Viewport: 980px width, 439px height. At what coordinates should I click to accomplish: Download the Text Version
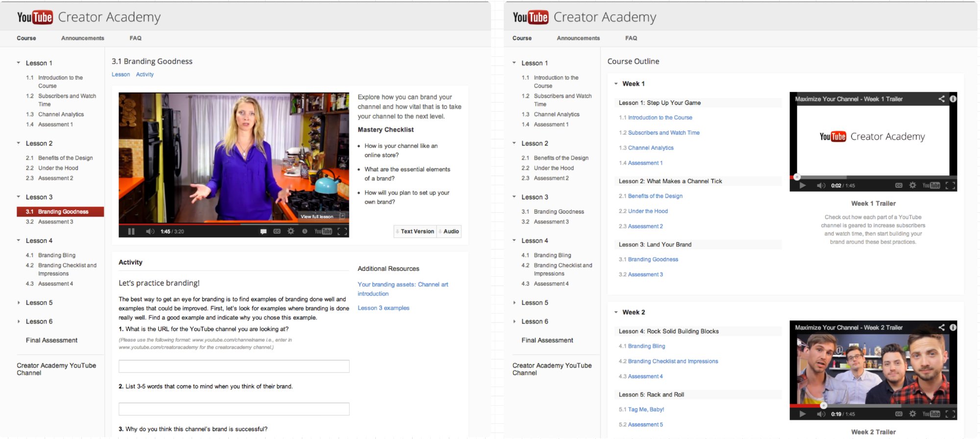click(x=416, y=231)
